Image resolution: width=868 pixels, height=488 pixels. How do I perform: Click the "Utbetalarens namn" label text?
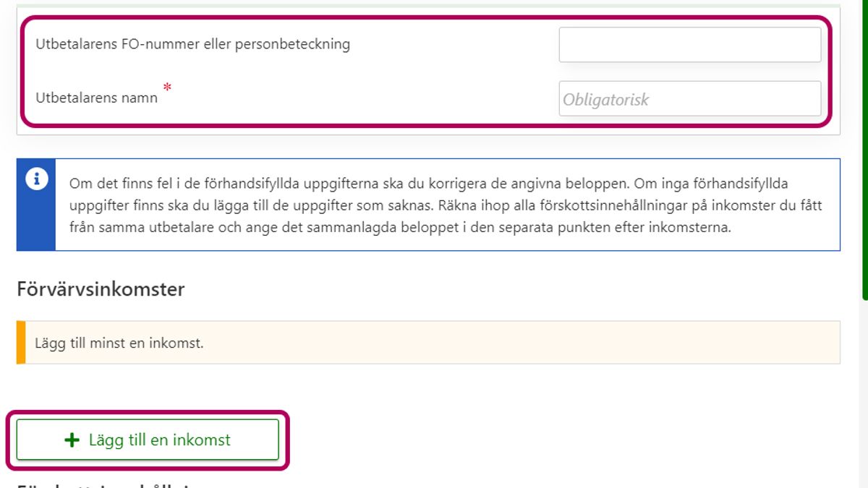[96, 98]
